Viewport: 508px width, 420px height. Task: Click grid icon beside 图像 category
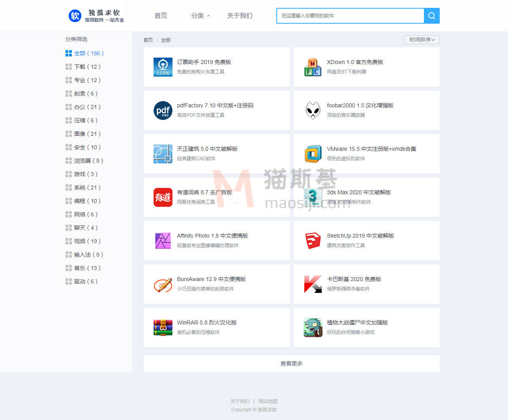point(69,134)
